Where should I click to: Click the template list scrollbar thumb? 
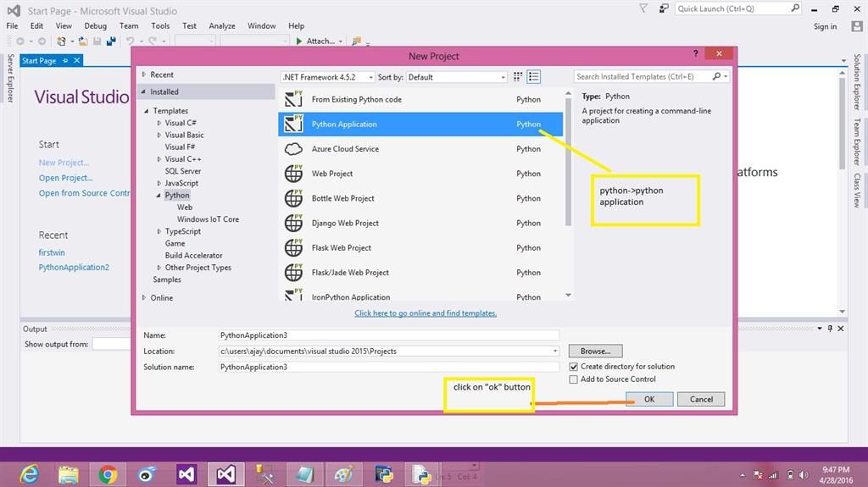click(568, 162)
